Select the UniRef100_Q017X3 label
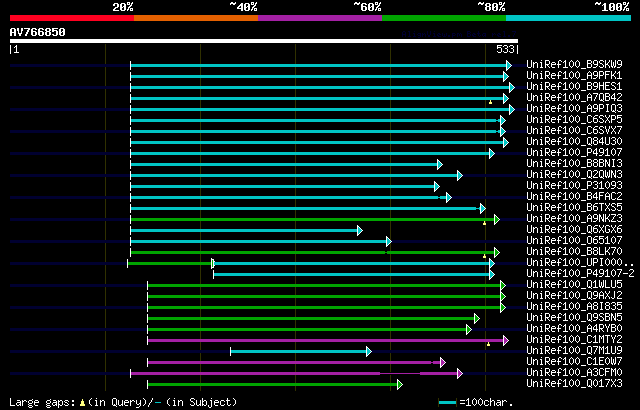 [x=574, y=384]
